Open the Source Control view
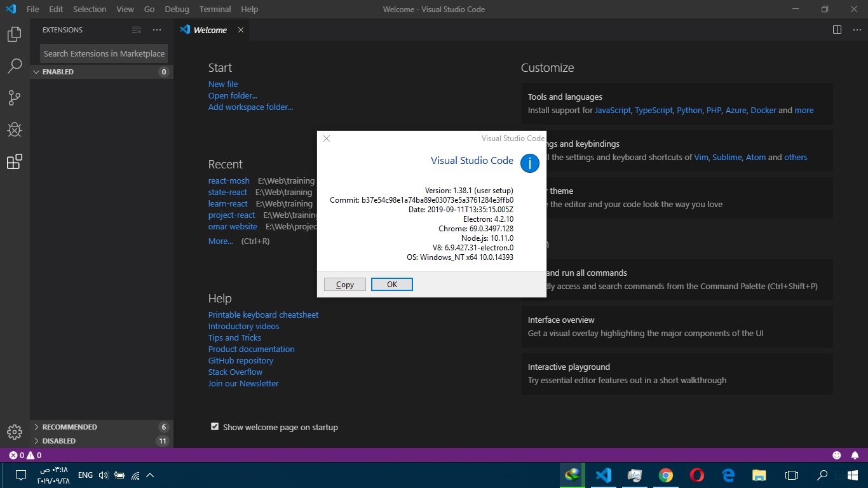 click(15, 98)
